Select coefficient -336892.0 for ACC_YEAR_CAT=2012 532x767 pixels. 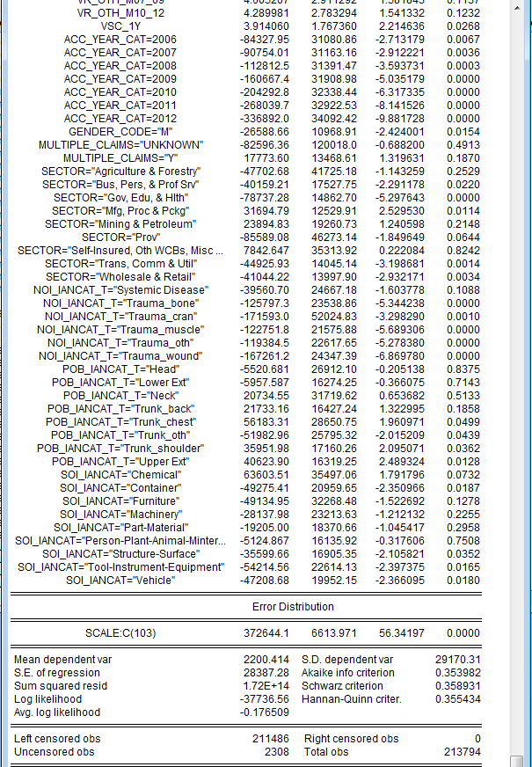point(264,119)
